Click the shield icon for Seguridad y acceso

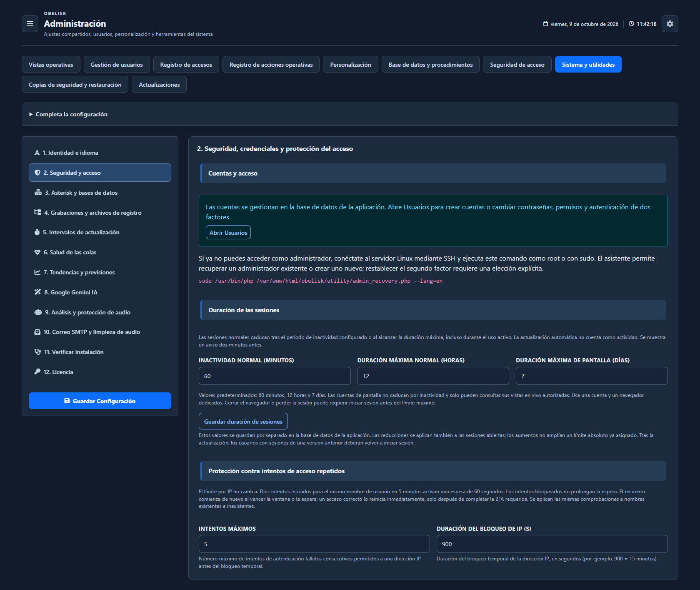(37, 173)
